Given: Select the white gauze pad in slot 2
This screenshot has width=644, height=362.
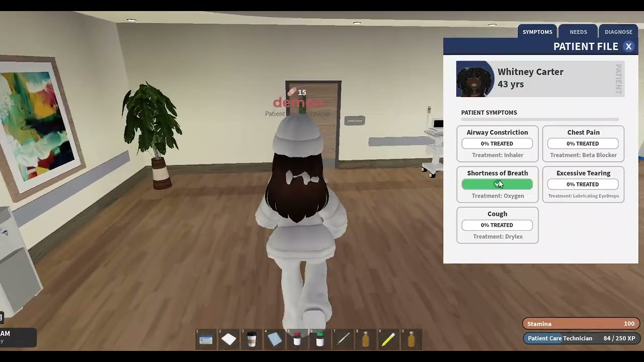Looking at the screenshot, I should (228, 339).
